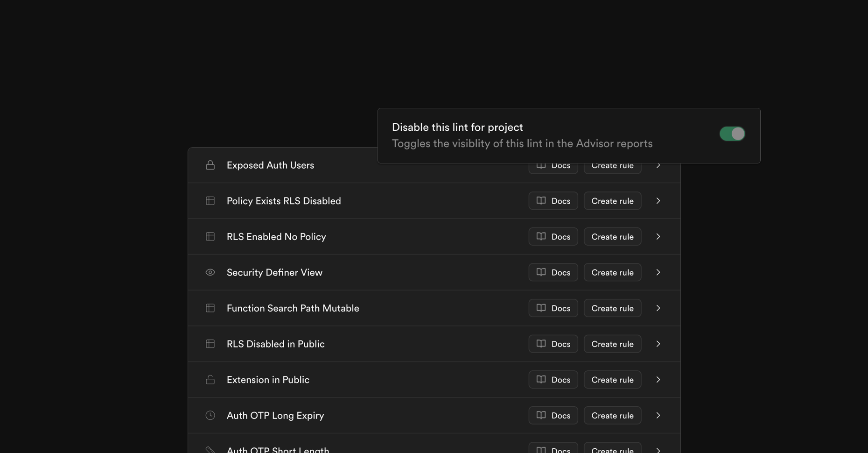Click clock icon beside Auth OTP Long Expiry
868x453 pixels.
210,415
